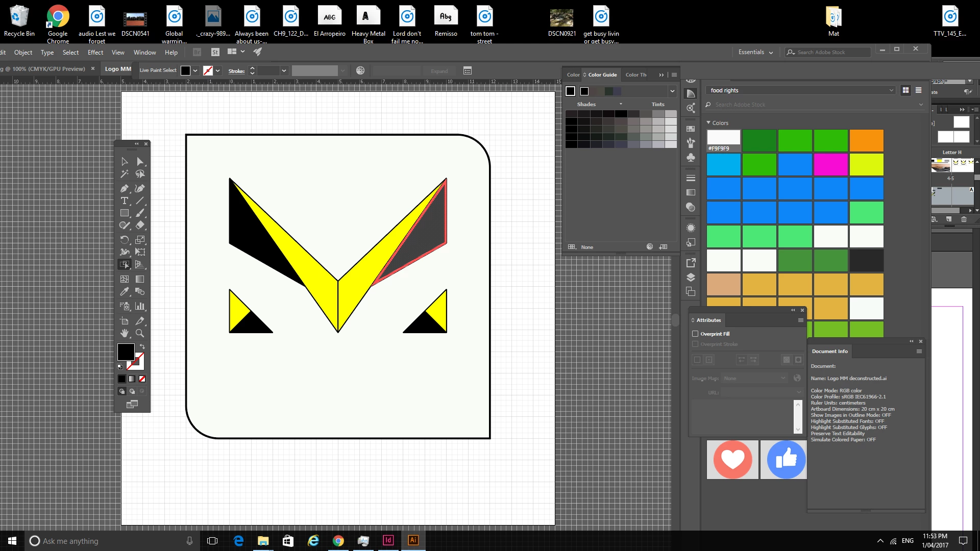Screen dimensions: 980x551
Task: Open Illustrator from the Windows taskbar
Action: [x=413, y=540]
